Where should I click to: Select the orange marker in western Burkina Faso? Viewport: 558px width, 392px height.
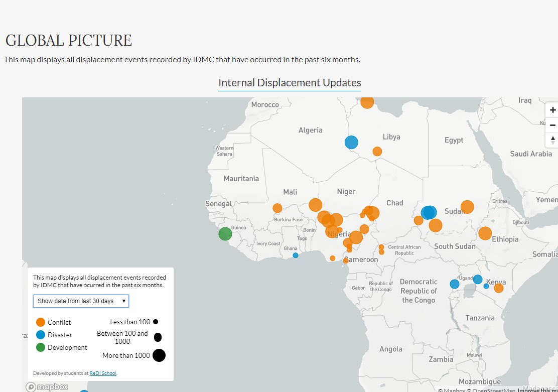click(277, 208)
